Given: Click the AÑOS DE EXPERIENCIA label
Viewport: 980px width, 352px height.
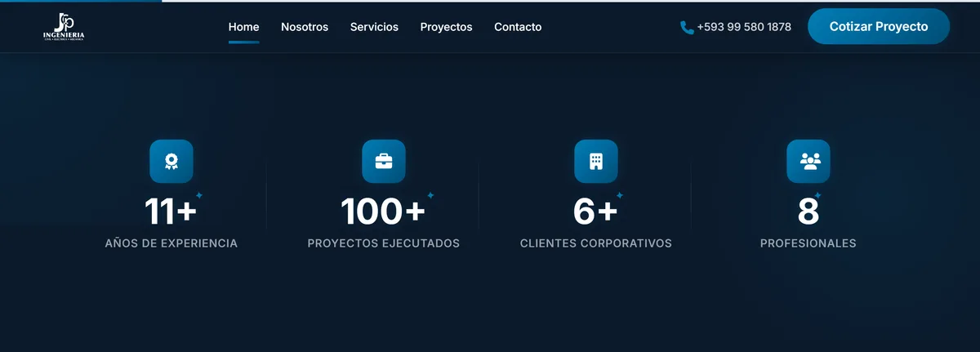Looking at the screenshot, I should tap(171, 243).
